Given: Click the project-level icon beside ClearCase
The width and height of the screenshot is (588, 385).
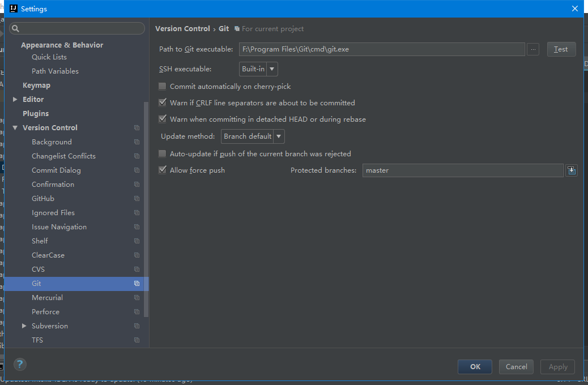Looking at the screenshot, I should pos(137,255).
